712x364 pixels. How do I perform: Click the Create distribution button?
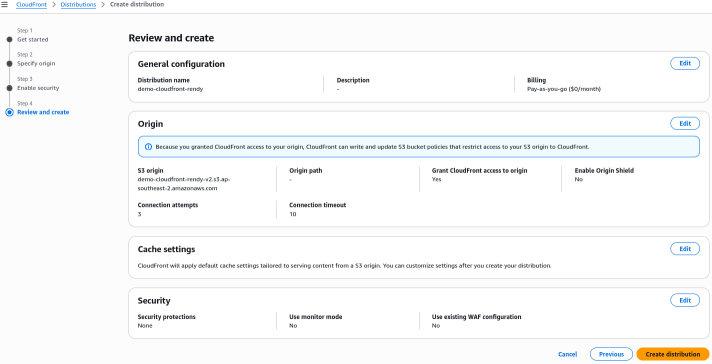pos(672,354)
